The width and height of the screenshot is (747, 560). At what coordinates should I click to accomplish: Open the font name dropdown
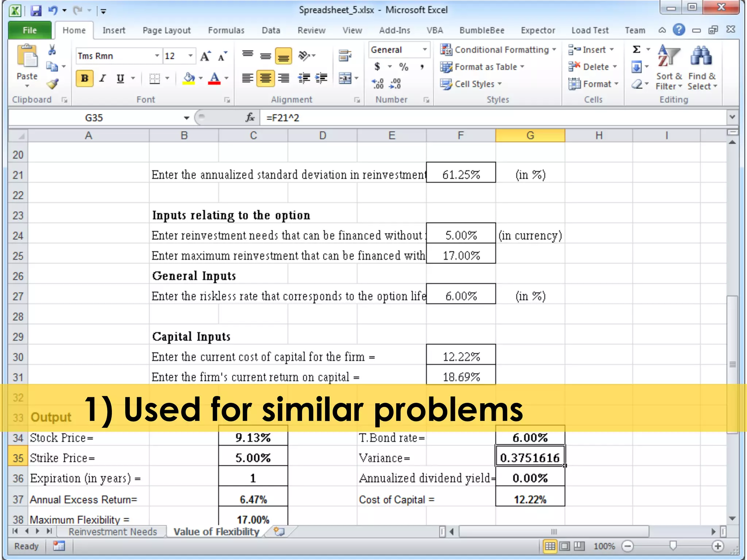[x=157, y=56]
